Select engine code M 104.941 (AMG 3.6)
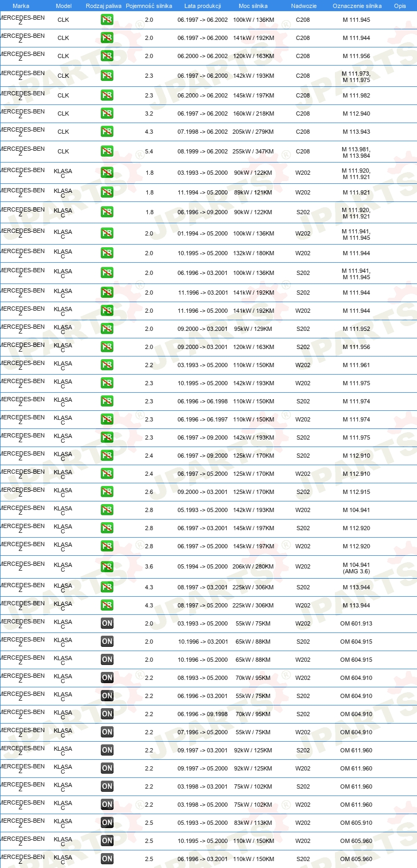Image resolution: width=417 pixels, height=868 pixels. tap(356, 568)
